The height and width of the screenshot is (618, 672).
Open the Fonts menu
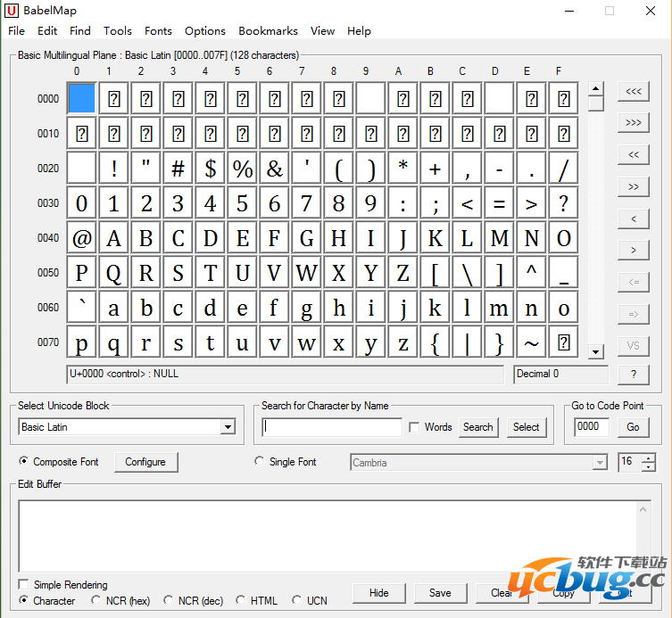pyautogui.click(x=158, y=30)
